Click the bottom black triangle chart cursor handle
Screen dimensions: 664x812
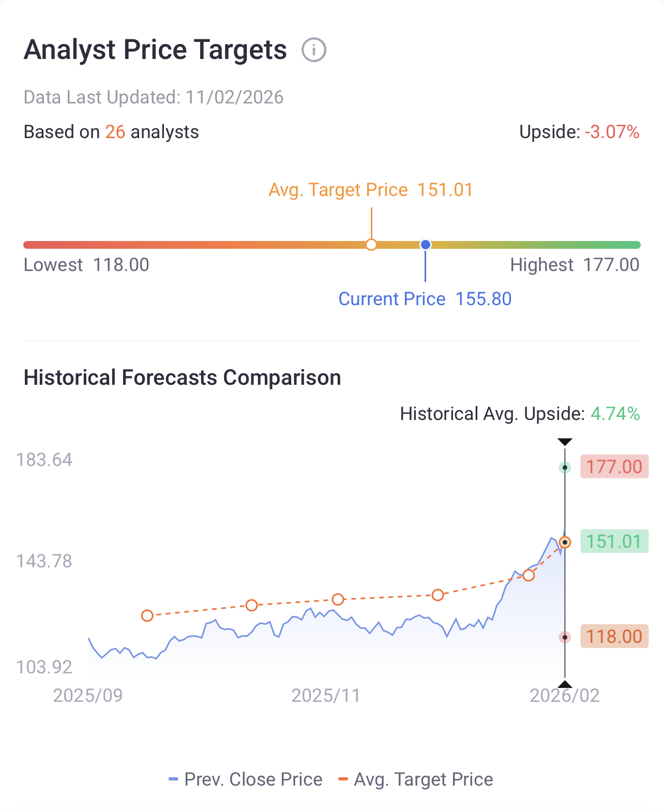pyautogui.click(x=565, y=684)
